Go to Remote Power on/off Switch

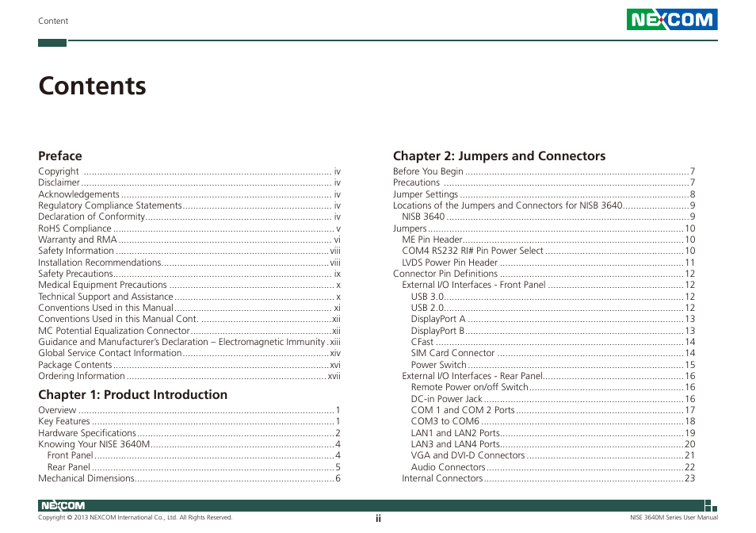pyautogui.click(x=553, y=387)
